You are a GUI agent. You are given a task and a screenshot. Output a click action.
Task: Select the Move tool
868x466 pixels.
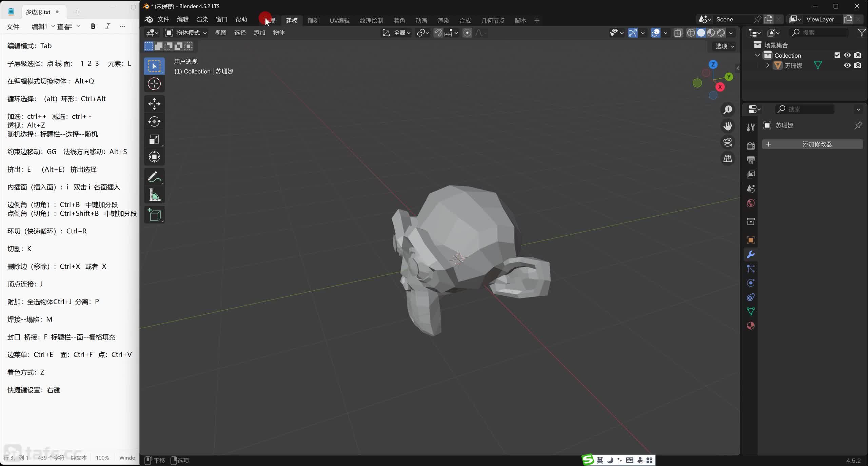[154, 104]
